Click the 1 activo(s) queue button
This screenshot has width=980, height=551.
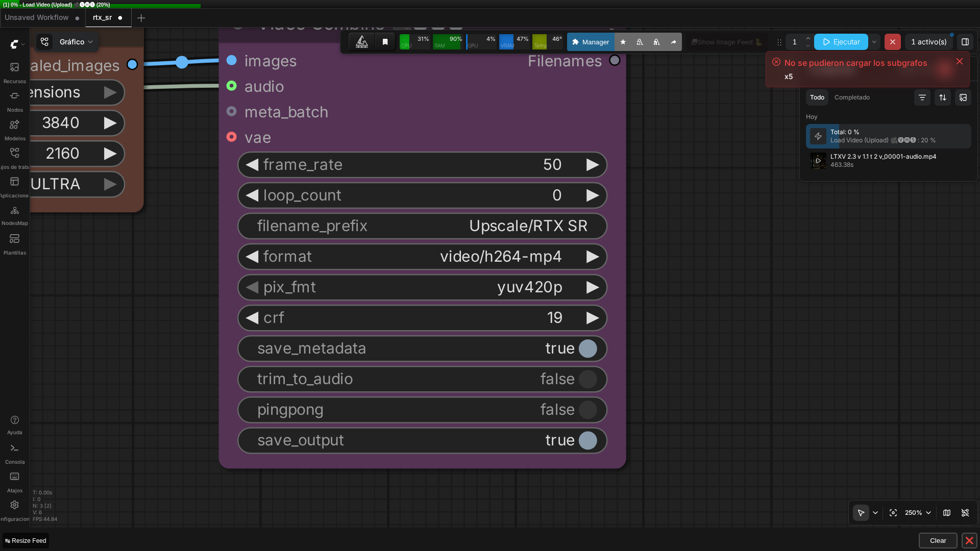928,42
